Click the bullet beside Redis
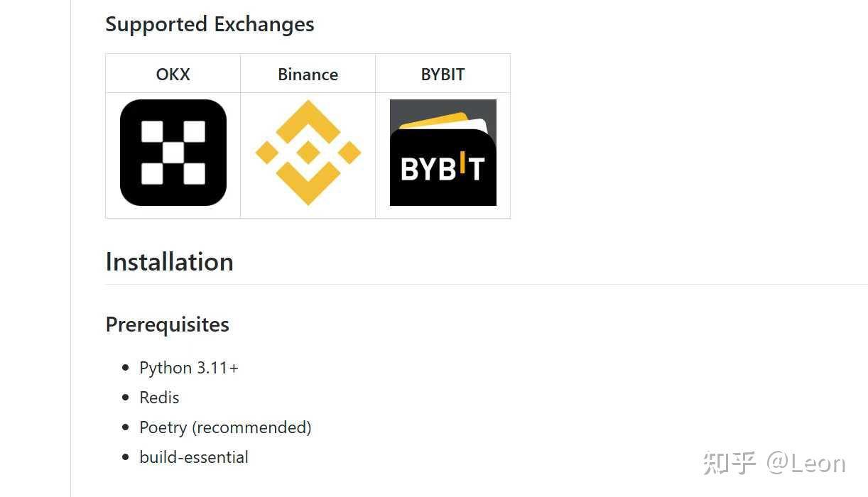868x497 pixels. (126, 398)
